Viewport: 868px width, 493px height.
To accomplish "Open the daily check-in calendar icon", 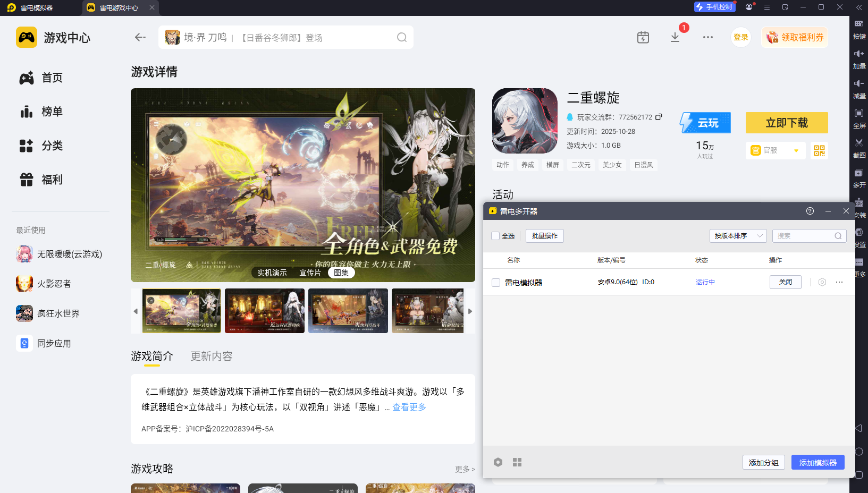I will pyautogui.click(x=643, y=37).
